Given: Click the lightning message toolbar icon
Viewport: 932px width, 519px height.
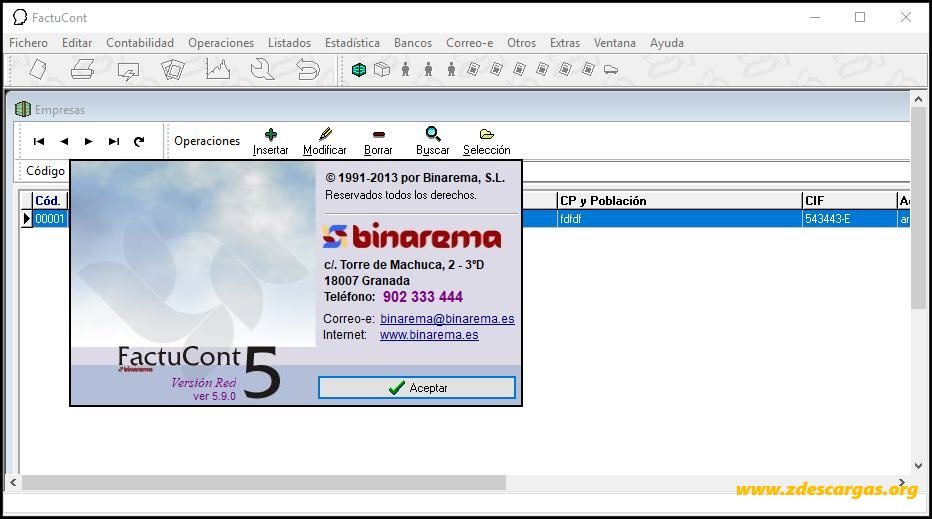Looking at the screenshot, I should tap(128, 71).
